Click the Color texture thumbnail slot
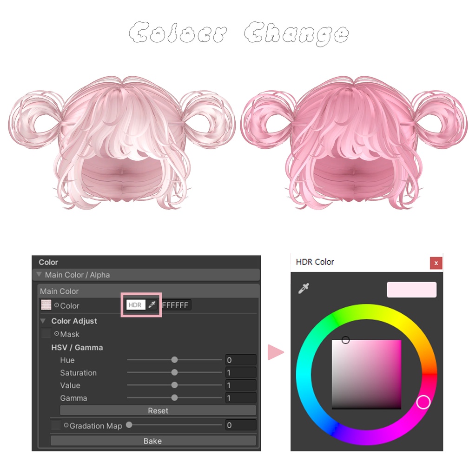Image resolution: width=476 pixels, height=476 pixels. click(x=46, y=305)
